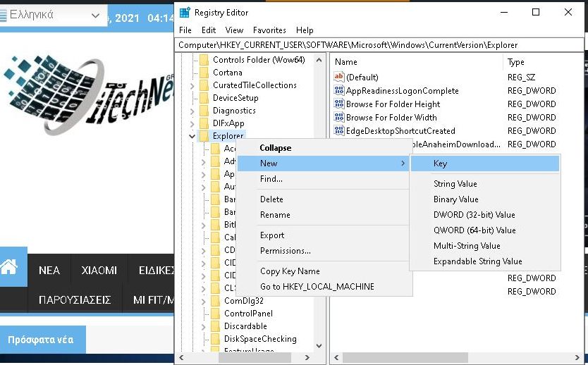Image resolution: width=588 pixels, height=365 pixels.
Task: Select Binary Value in the submenu
Action: [485, 199]
